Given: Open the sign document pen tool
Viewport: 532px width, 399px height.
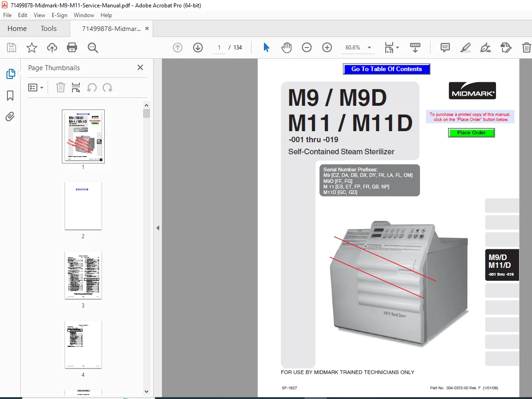Looking at the screenshot, I should [x=485, y=48].
